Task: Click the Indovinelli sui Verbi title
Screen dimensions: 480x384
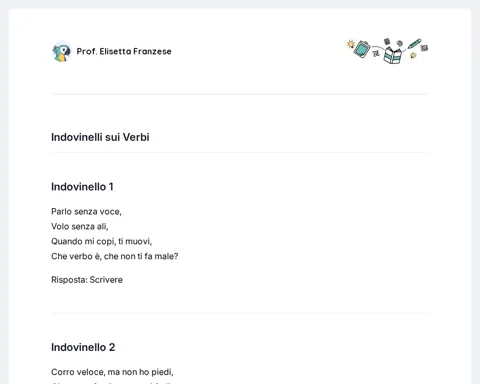Action: [x=100, y=137]
